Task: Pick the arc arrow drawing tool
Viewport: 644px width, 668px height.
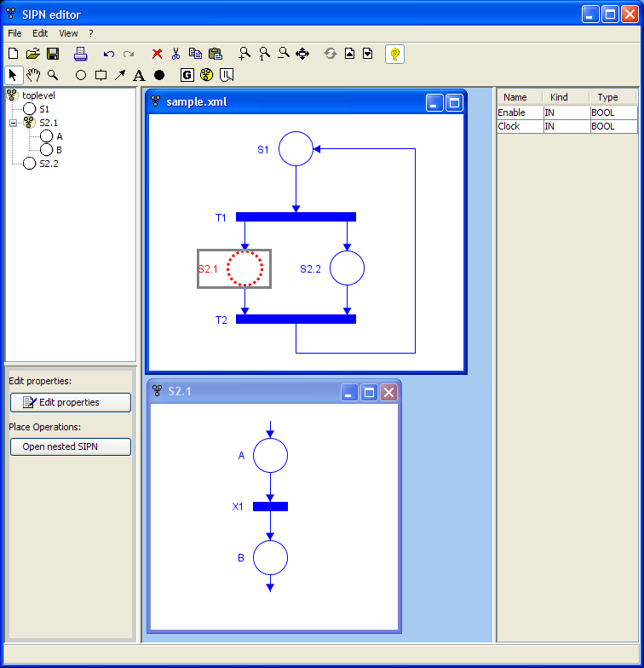Action: pyautogui.click(x=120, y=75)
